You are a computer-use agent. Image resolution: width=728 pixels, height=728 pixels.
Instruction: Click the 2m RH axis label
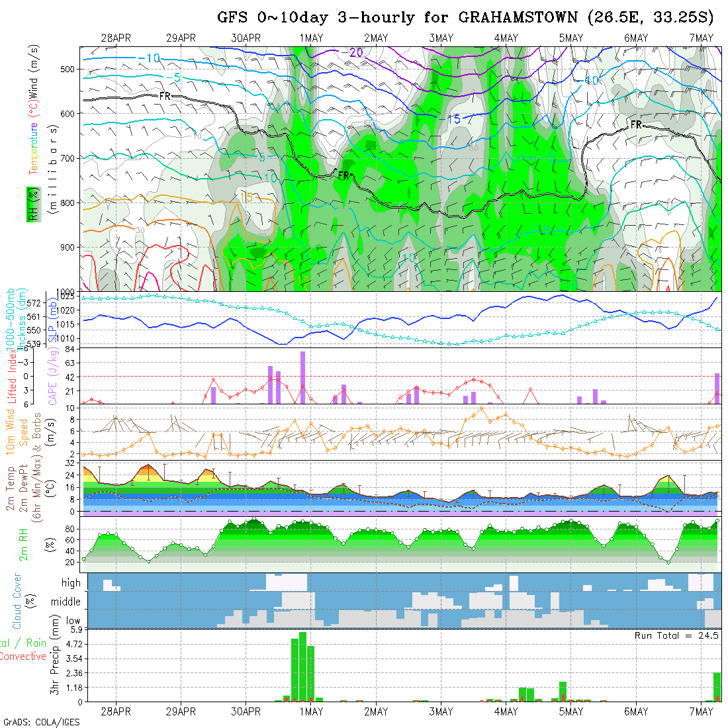point(23,545)
